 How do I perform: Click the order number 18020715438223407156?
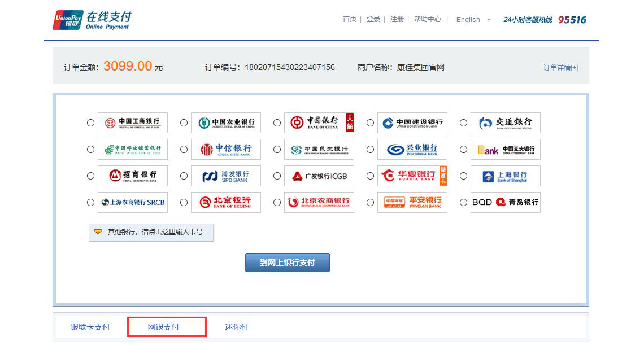(290, 67)
